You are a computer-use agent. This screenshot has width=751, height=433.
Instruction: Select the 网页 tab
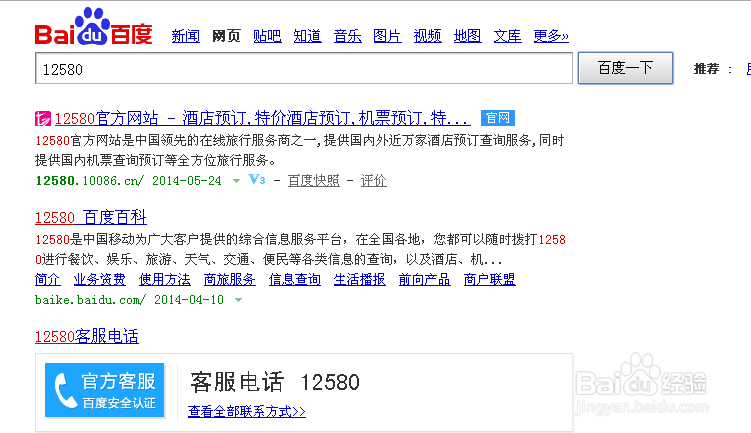pyautogui.click(x=227, y=36)
